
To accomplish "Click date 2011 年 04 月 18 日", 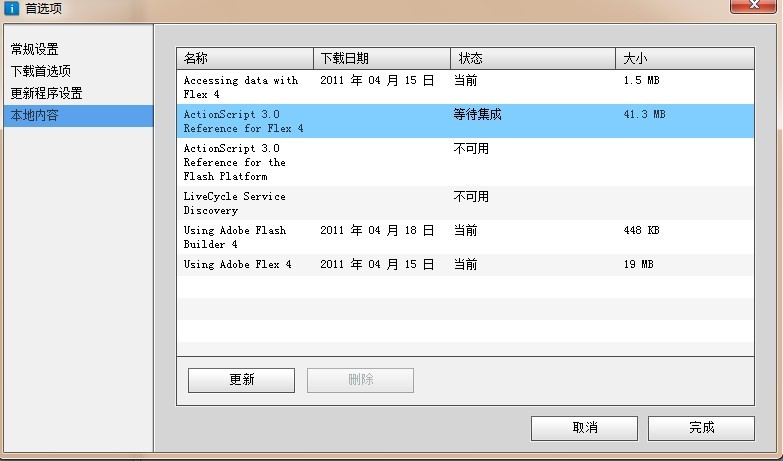I will point(377,230).
